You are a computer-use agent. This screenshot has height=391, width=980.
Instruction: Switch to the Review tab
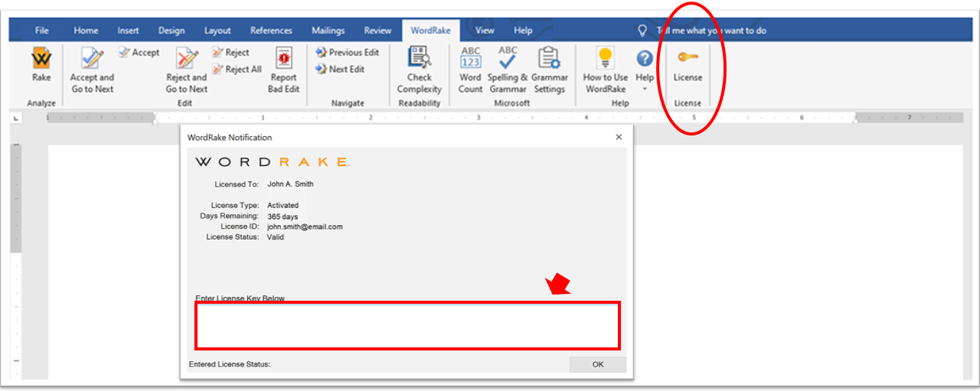377,31
